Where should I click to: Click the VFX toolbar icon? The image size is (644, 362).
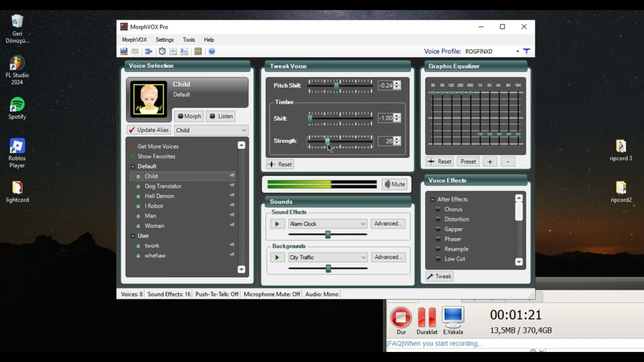pos(198,51)
